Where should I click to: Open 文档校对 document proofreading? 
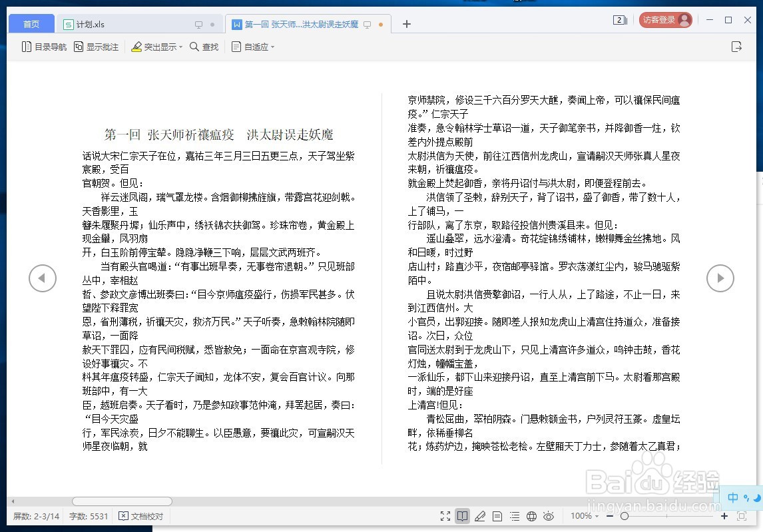point(141,517)
